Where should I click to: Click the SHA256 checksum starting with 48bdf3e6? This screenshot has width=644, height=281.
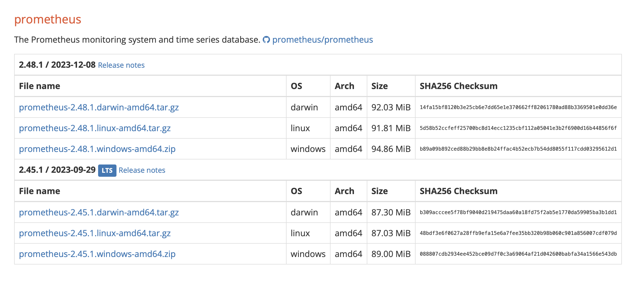[x=518, y=233]
